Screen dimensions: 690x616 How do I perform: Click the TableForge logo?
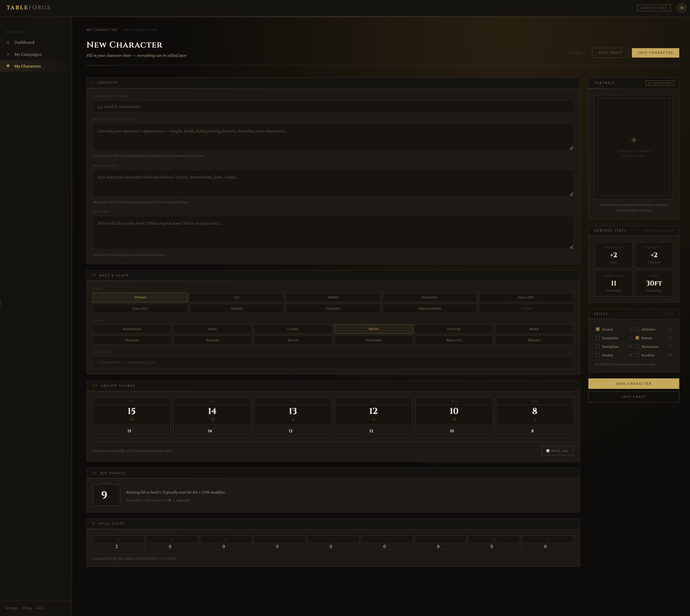tap(28, 8)
